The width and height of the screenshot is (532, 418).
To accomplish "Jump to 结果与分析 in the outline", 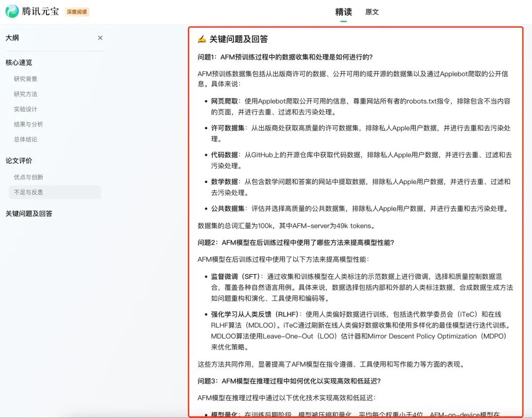I will [29, 124].
